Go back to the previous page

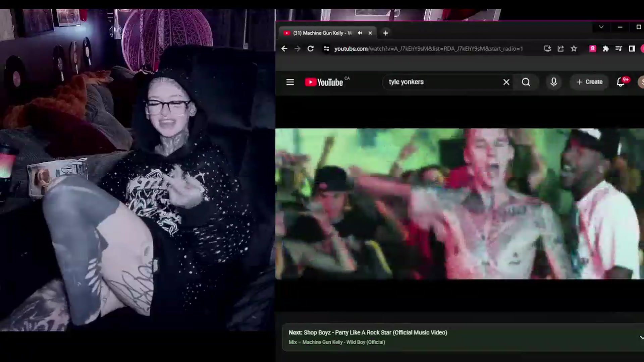click(x=284, y=49)
